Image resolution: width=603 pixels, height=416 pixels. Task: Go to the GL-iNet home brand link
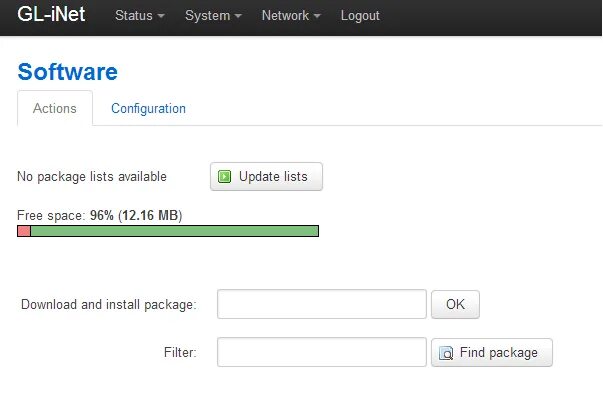pyautogui.click(x=52, y=16)
